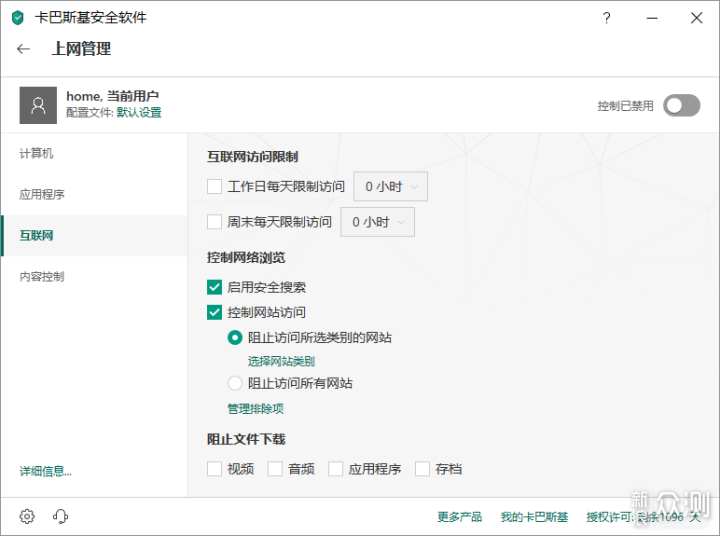Image resolution: width=720 pixels, height=536 pixels.
Task: Open help with the question mark icon
Action: point(607,18)
